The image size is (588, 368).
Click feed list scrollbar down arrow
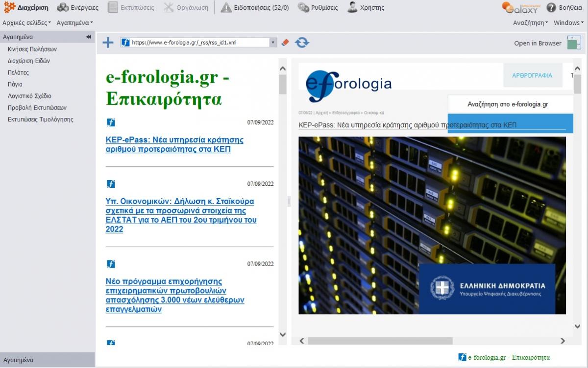click(283, 335)
